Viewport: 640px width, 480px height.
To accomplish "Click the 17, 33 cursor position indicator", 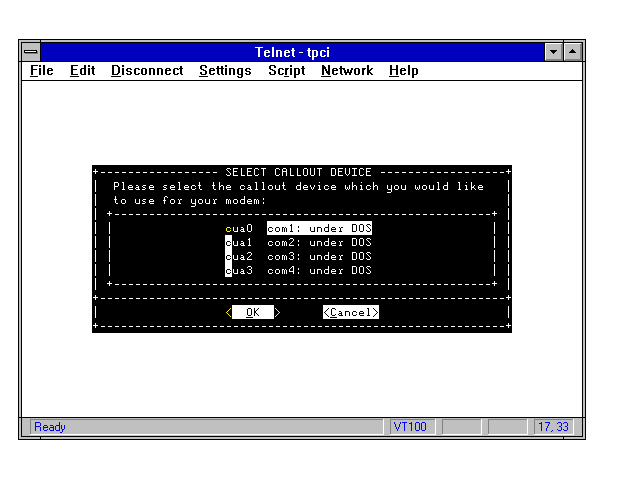I will pyautogui.click(x=553, y=427).
